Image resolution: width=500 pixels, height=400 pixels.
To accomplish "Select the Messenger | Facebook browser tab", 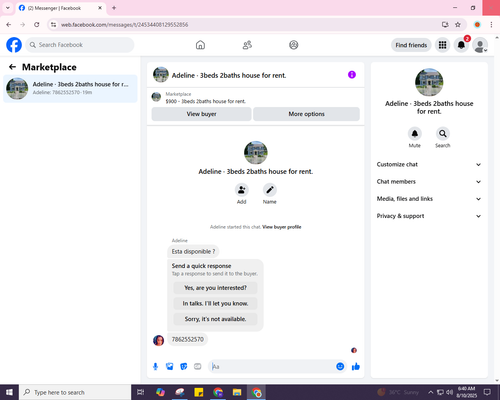I will coord(61,8).
